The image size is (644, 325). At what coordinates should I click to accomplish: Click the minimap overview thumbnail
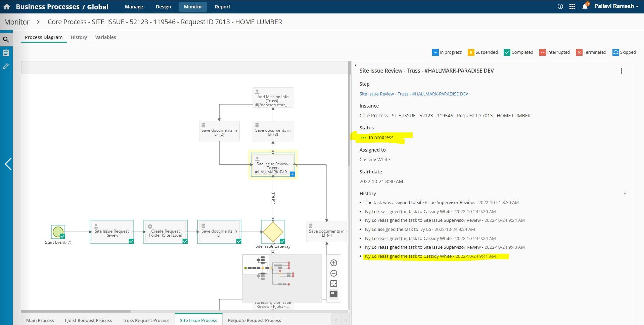click(282, 278)
